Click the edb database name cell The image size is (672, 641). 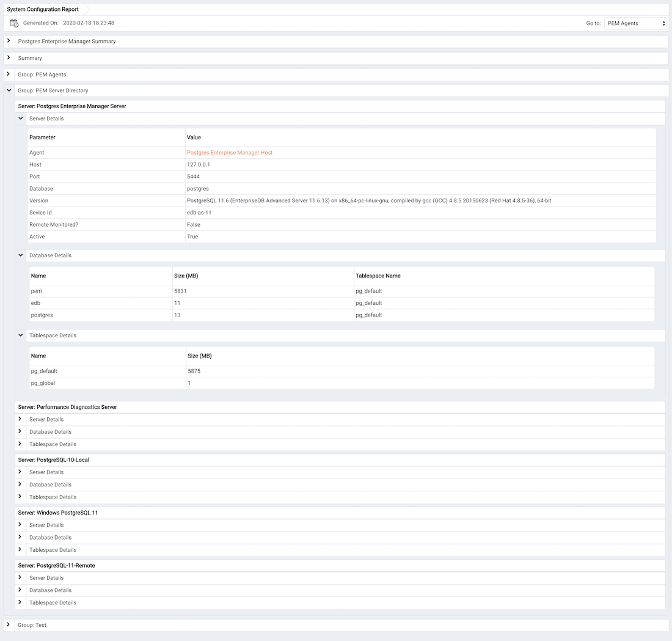35,303
